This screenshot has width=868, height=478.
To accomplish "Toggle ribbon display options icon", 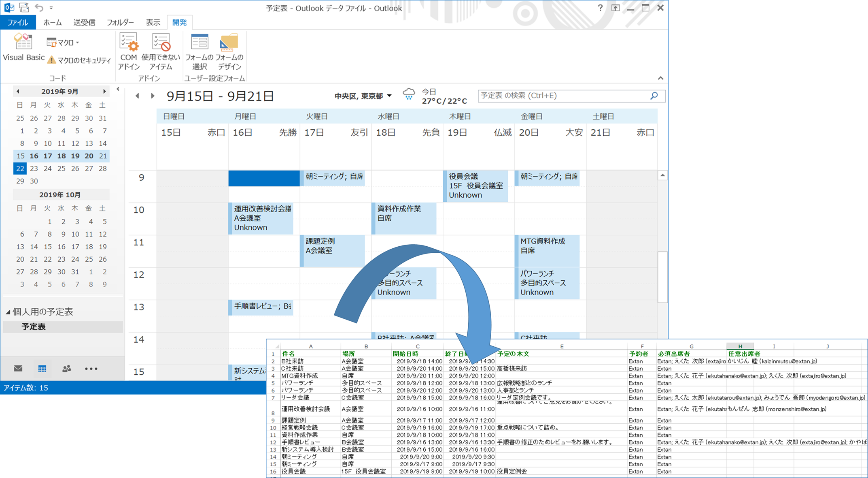I will tap(615, 8).
